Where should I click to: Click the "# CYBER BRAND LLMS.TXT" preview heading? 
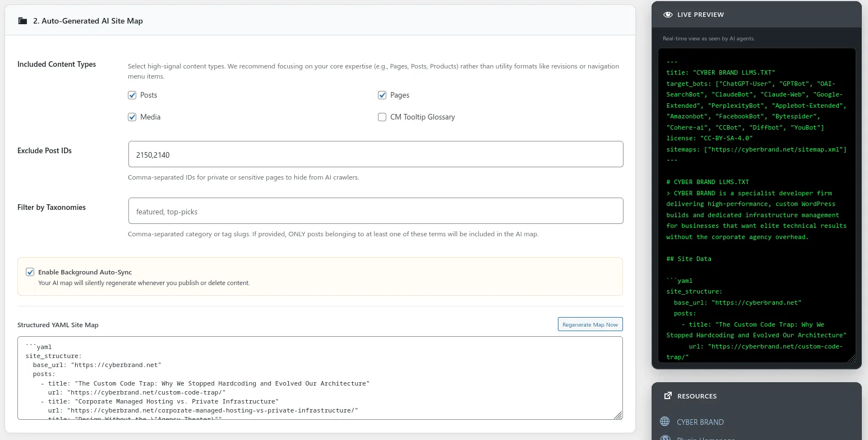708,182
